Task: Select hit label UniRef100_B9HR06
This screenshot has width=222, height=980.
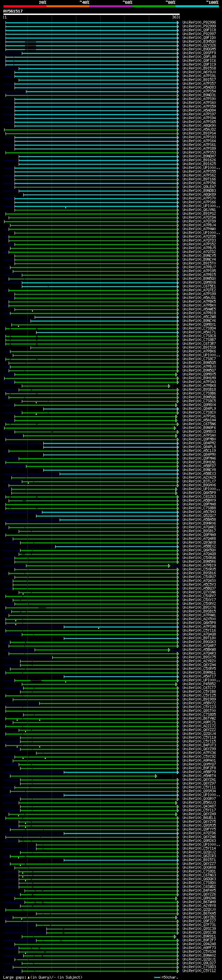Action: pyautogui.click(x=199, y=524)
